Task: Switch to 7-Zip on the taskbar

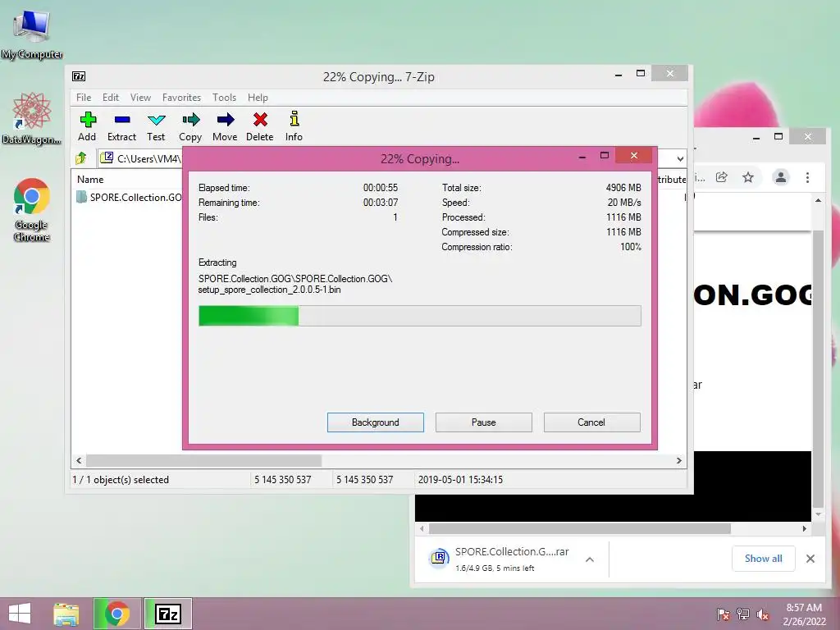Action: pos(167,614)
